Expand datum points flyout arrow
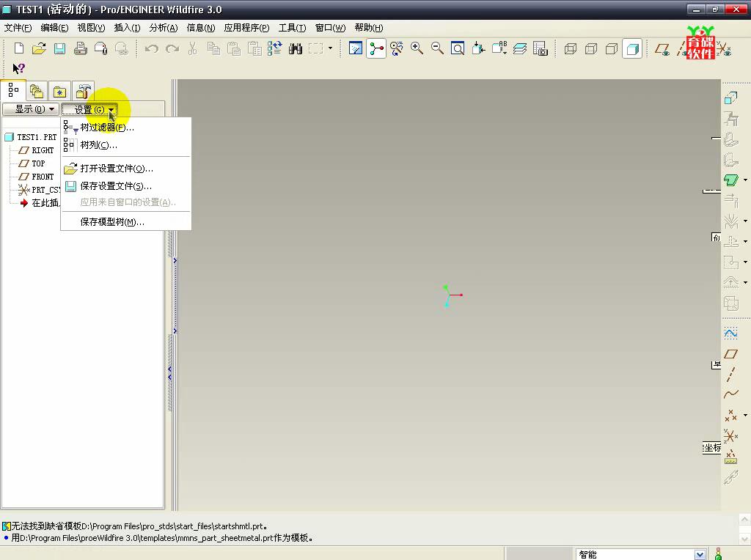The height and width of the screenshot is (560, 751). 745,416
